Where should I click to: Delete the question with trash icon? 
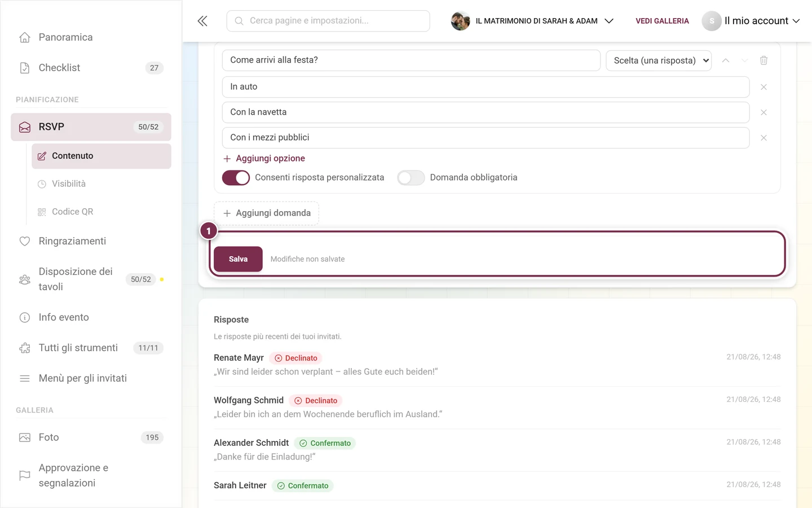tap(764, 60)
